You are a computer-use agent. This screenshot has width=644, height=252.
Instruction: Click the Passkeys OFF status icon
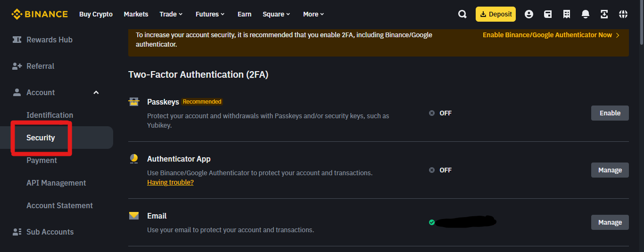tap(432, 113)
